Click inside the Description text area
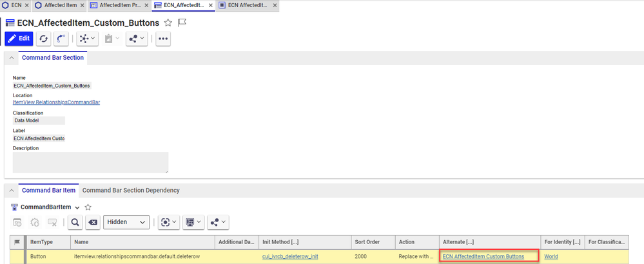Viewport: 644px width, 264px height. pos(90,162)
